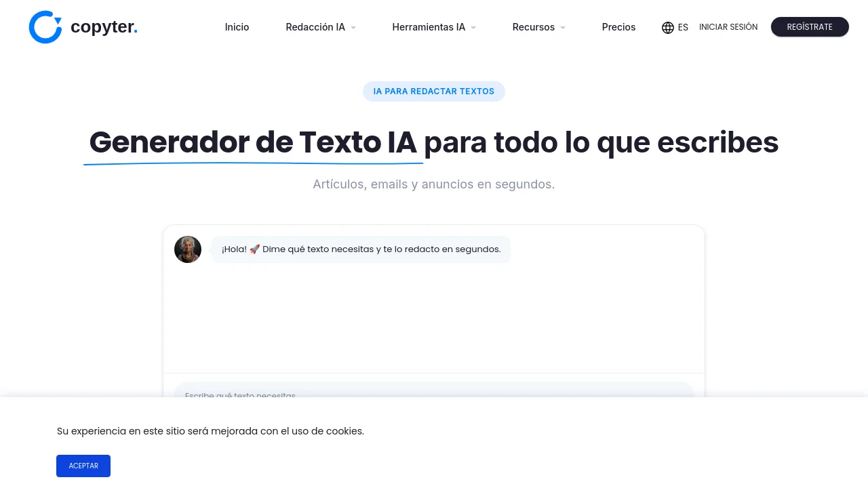Viewport: 868px width, 488px height.
Task: Accept cookies with the Aceptar button
Action: (83, 466)
